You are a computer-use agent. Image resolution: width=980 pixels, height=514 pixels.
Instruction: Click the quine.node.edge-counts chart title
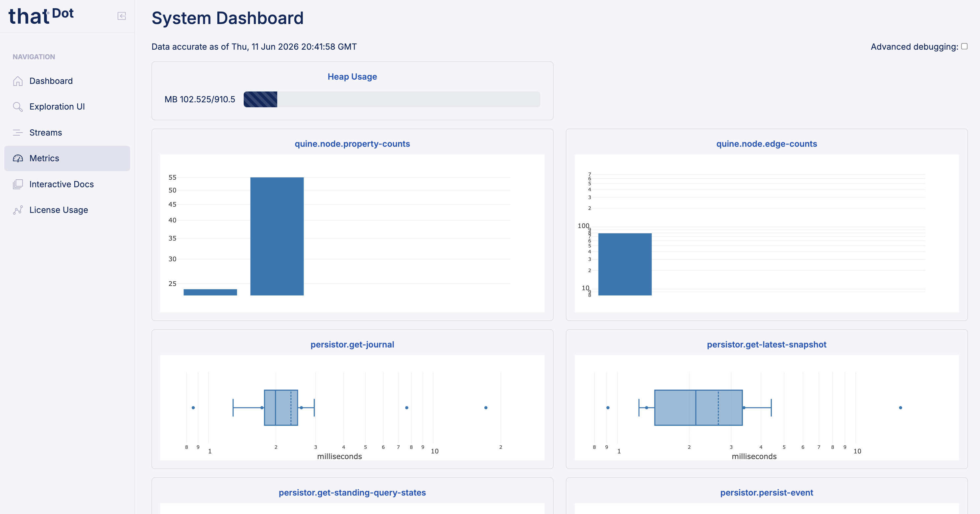point(767,144)
